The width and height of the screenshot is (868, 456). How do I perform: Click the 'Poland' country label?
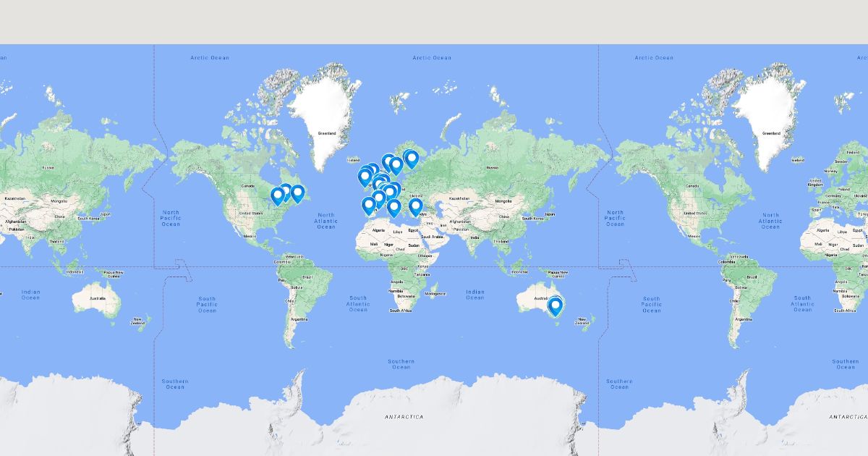pos(844,190)
